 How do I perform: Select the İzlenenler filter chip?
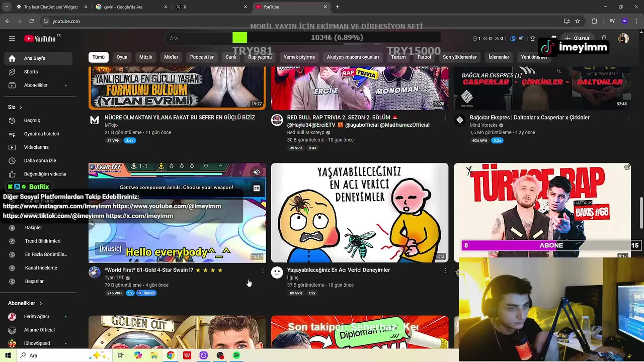coord(499,57)
